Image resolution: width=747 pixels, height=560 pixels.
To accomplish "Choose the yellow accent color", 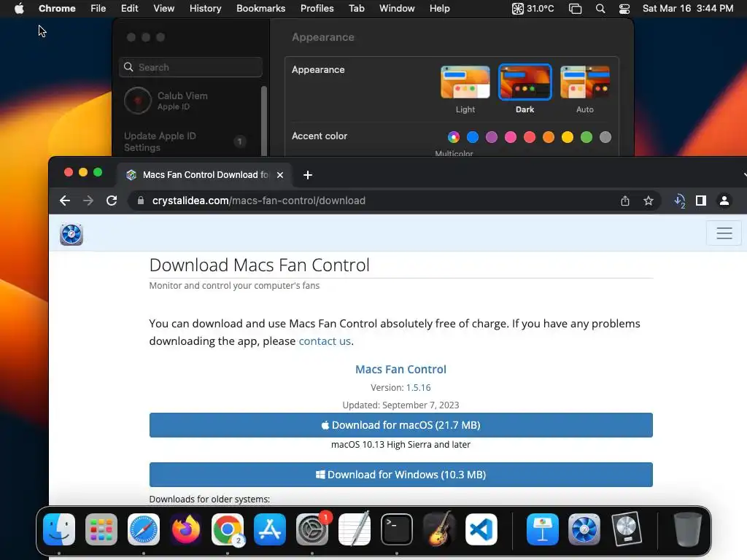I will pos(568,137).
